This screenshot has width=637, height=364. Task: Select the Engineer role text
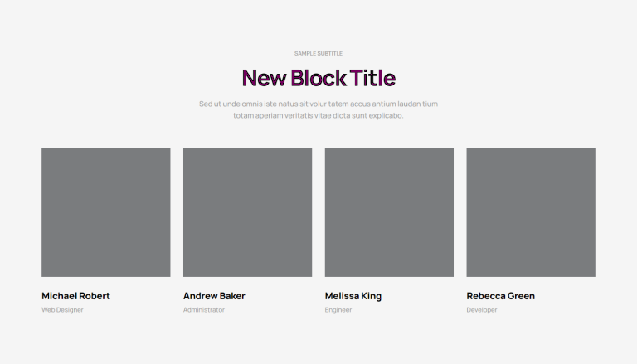(x=338, y=309)
